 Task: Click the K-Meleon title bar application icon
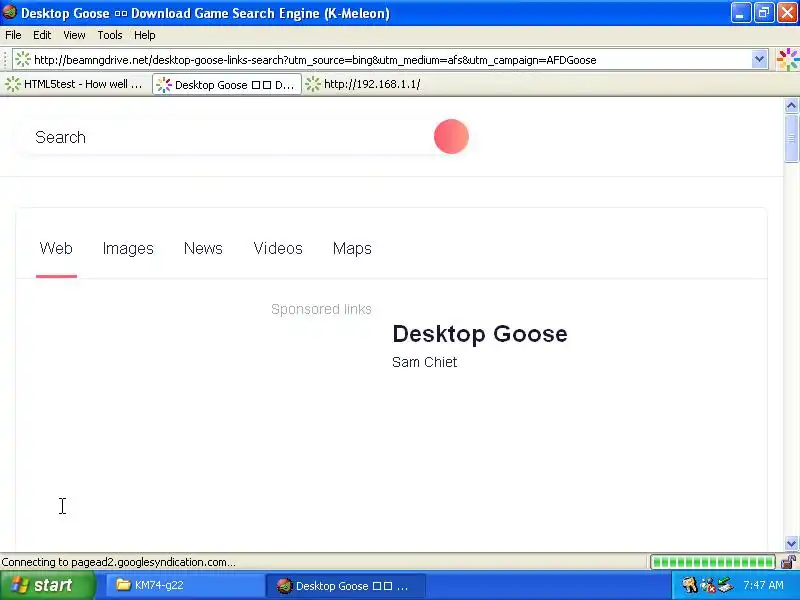(10, 12)
